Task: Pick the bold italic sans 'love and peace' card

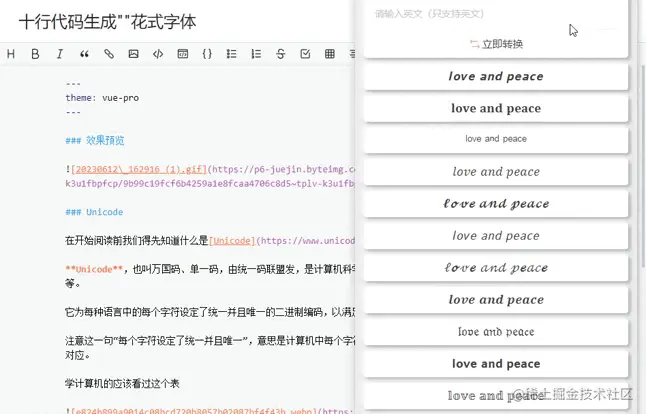Action: tap(496, 77)
